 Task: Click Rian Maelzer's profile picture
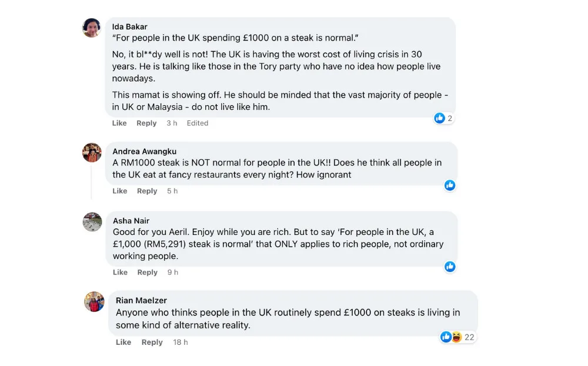pos(95,301)
